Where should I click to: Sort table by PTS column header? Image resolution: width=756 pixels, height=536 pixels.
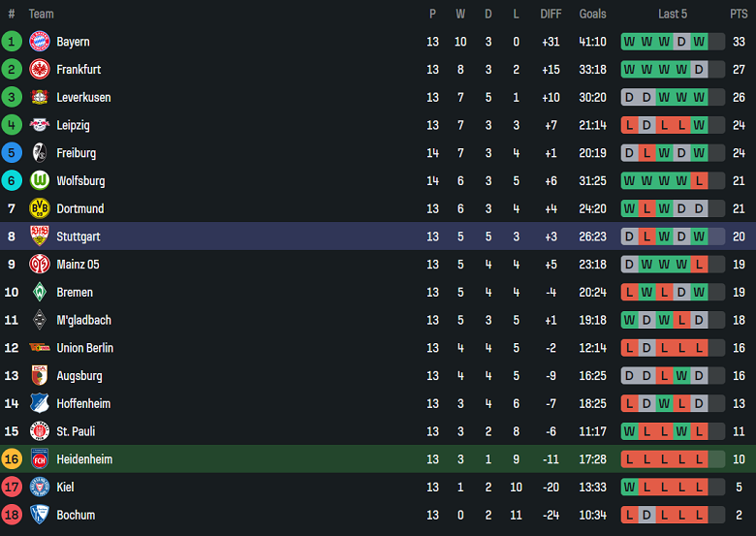tap(739, 14)
